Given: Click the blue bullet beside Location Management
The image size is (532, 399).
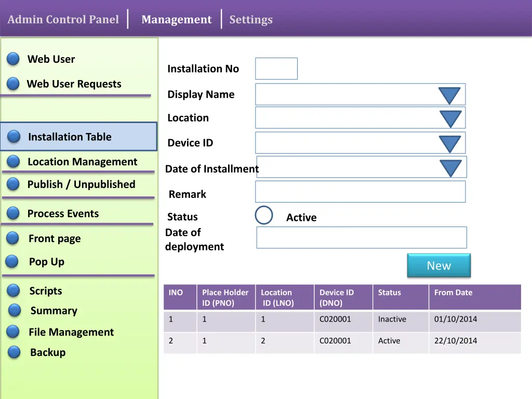Looking at the screenshot, I should 14,162.
